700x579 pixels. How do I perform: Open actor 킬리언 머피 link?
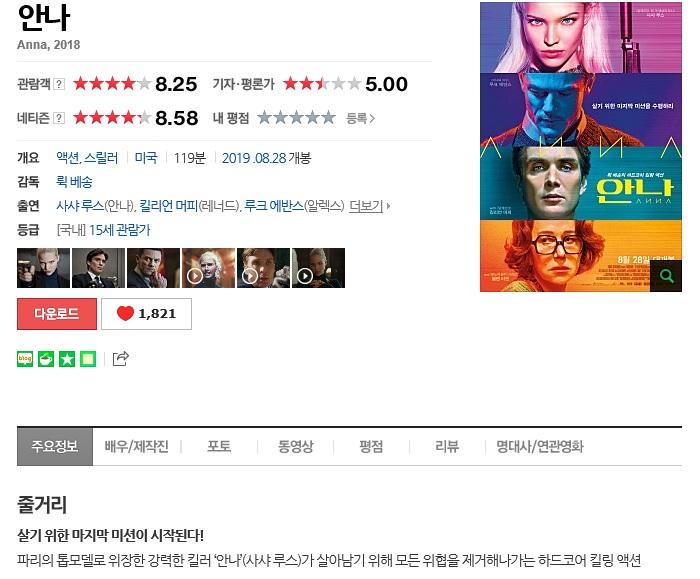click(168, 206)
